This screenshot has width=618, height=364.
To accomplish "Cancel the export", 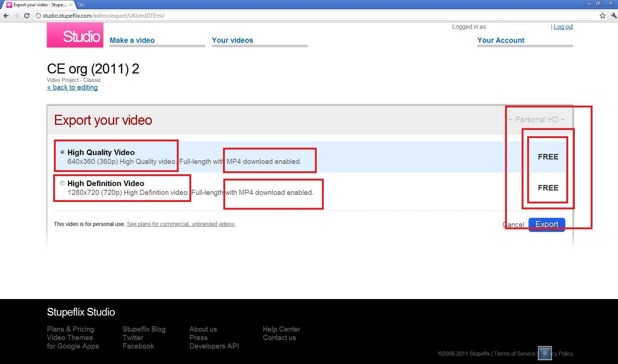I will [x=513, y=224].
